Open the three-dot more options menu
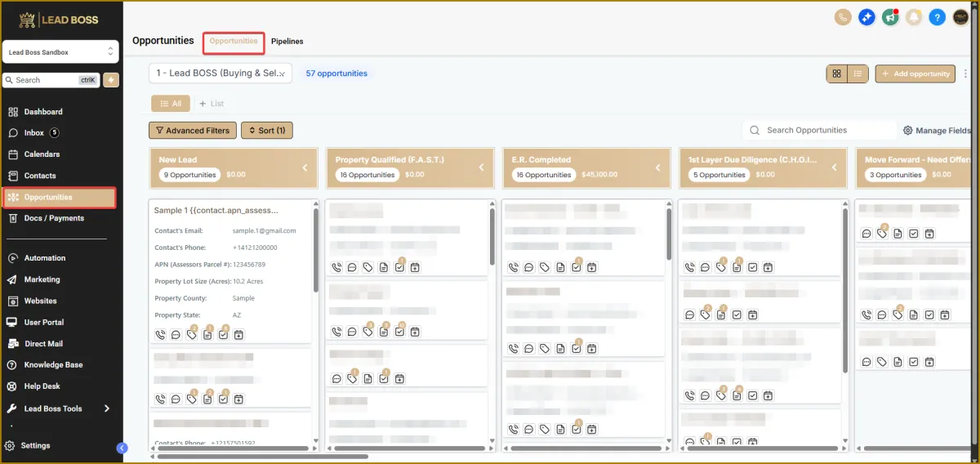This screenshot has height=464, width=980. pyautogui.click(x=966, y=74)
